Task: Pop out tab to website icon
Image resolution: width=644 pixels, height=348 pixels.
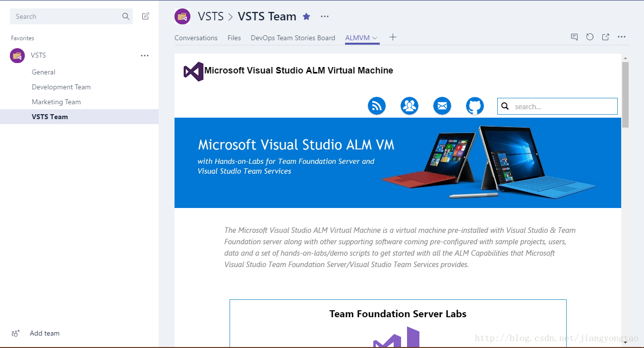Action: coord(605,37)
